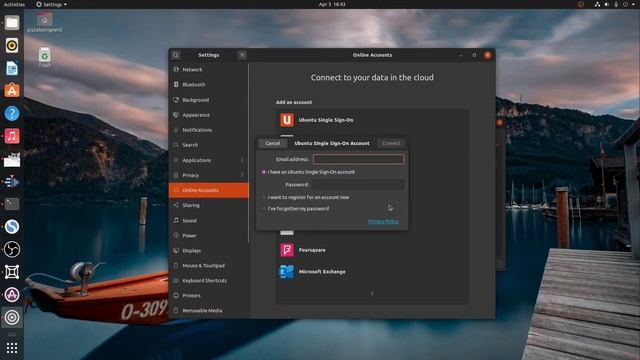Screen dimensions: 640x360
Task: Open the Terminal from the dock
Action: click(12, 204)
